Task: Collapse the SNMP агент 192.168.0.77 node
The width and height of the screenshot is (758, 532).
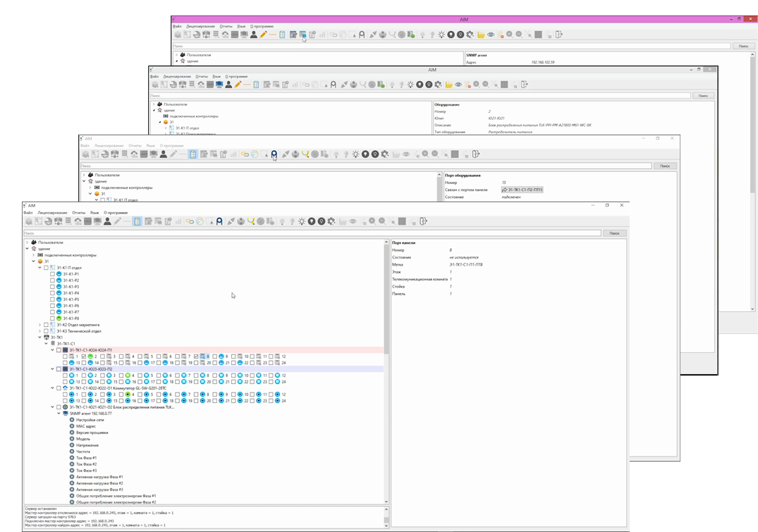Action: [59, 414]
